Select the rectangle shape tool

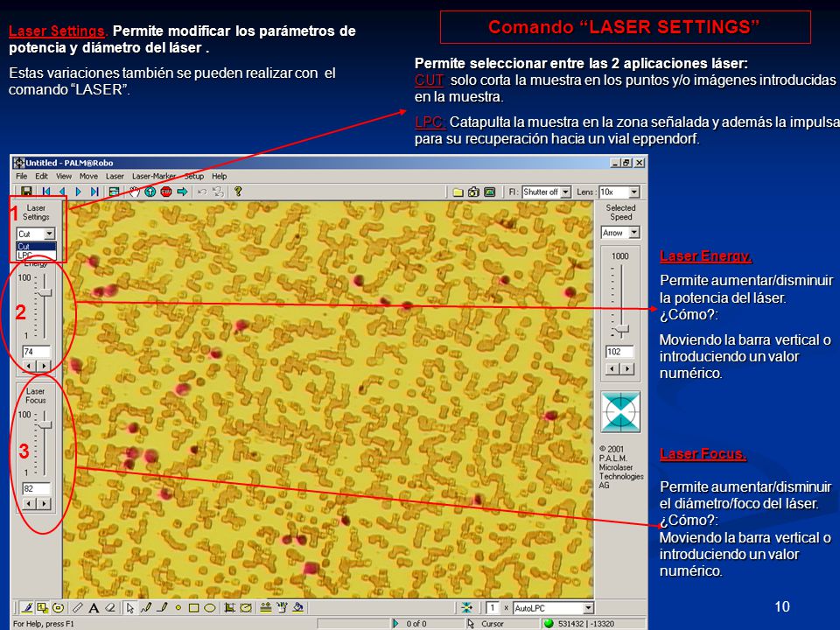[x=194, y=607]
